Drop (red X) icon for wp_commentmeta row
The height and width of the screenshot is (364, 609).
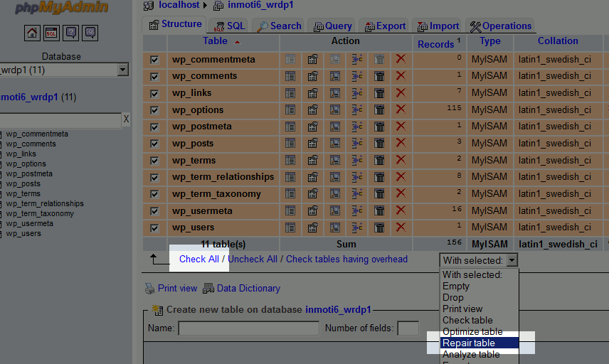tap(401, 58)
